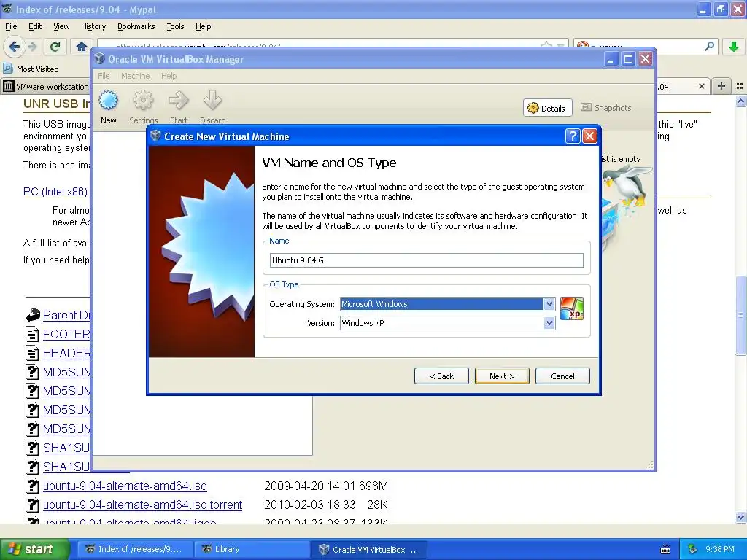Open VirtualBox Settings gear icon
Screen dimensions: 747x560
143,101
